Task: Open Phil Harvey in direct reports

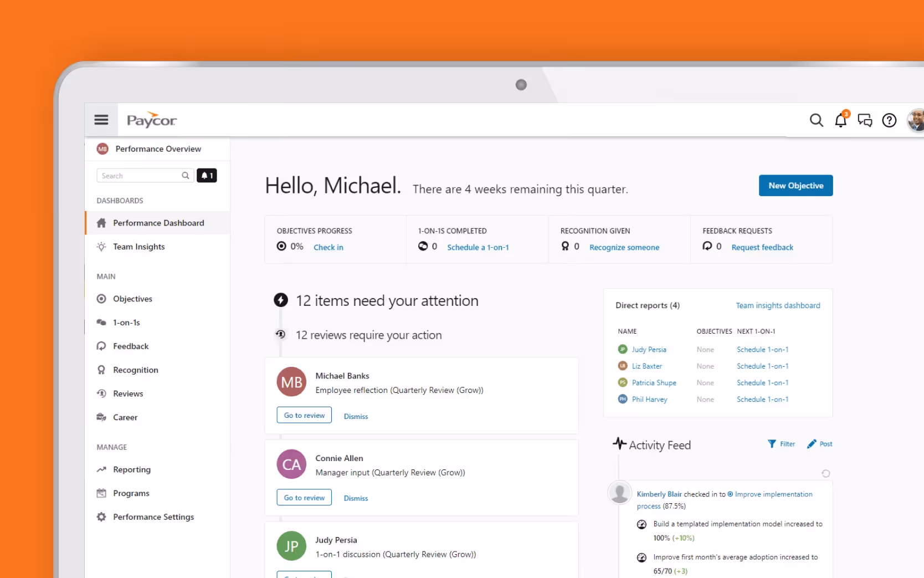Action: click(x=650, y=400)
